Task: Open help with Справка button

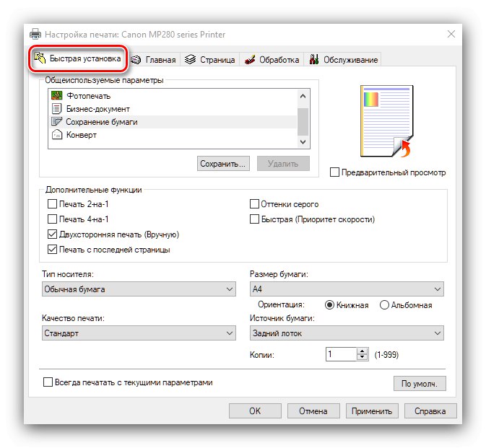Action: pyautogui.click(x=430, y=411)
